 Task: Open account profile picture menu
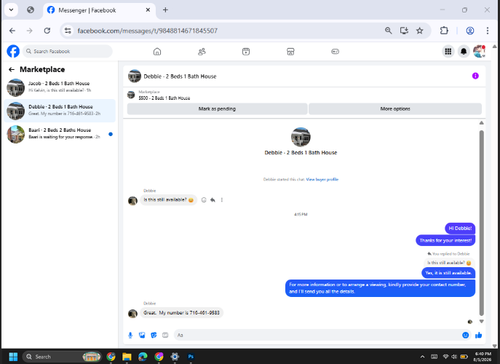[479, 51]
